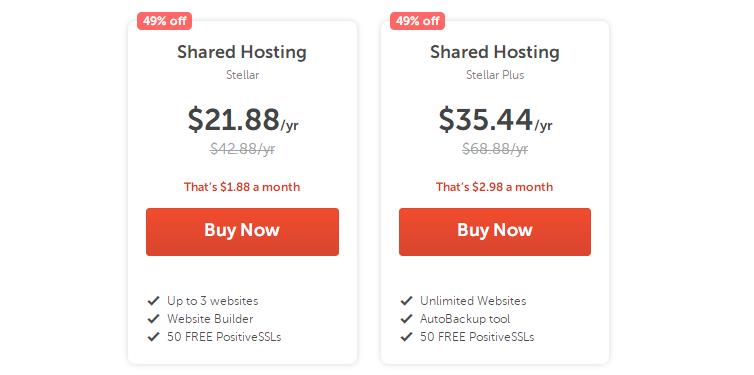Select the $35.44/yr price text
Image resolution: width=754 pixels, height=375 pixels.
tap(495, 120)
